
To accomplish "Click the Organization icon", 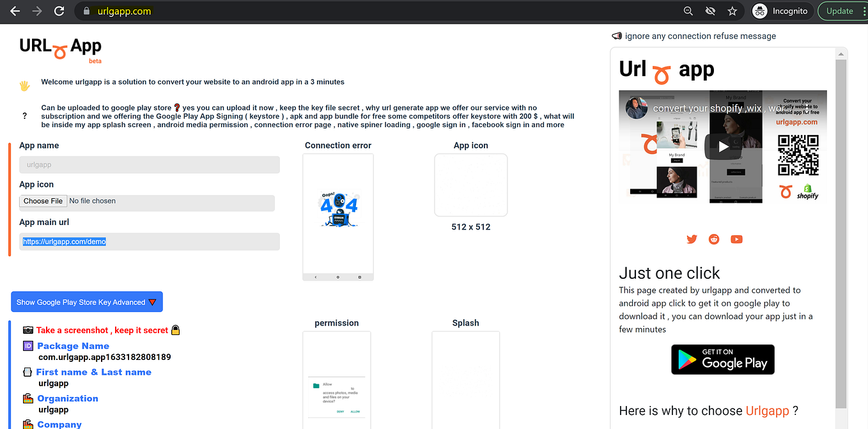I will click(27, 398).
